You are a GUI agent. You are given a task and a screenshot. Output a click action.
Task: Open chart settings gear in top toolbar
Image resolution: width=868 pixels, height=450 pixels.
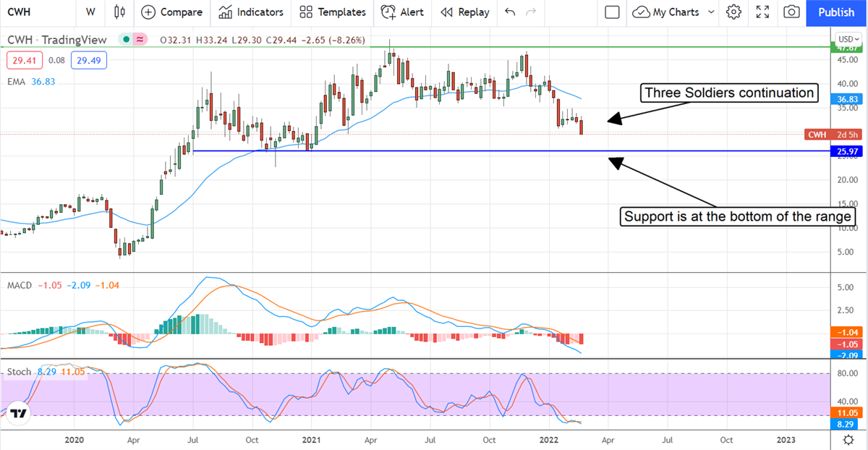734,12
